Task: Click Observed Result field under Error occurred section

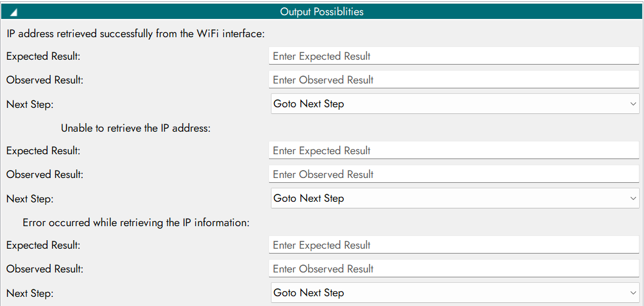Action: tap(453, 269)
